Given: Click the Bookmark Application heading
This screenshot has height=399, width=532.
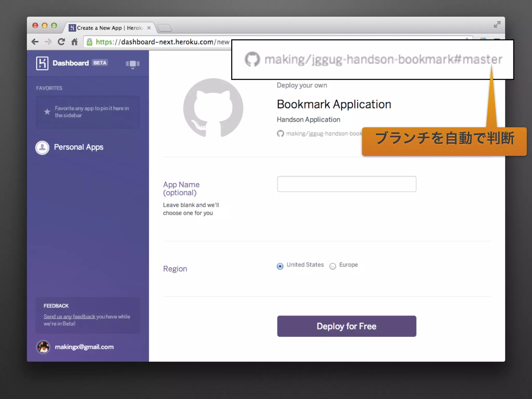Looking at the screenshot, I should point(334,104).
